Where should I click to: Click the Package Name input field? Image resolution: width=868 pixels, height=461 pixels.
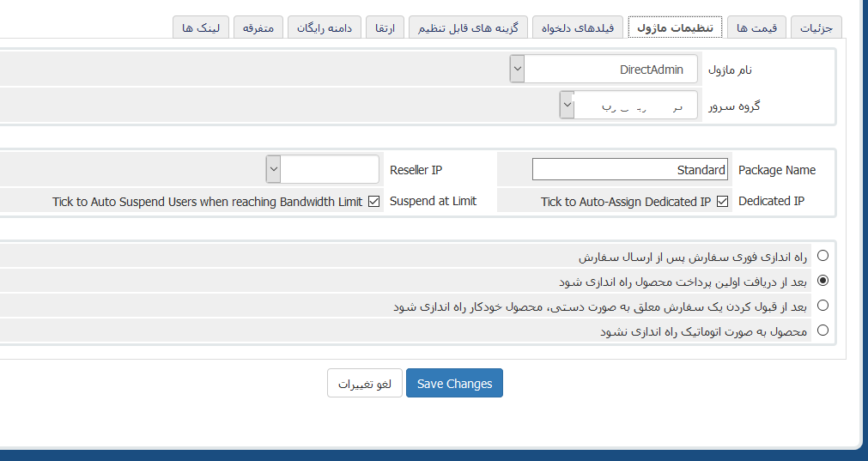pyautogui.click(x=630, y=170)
